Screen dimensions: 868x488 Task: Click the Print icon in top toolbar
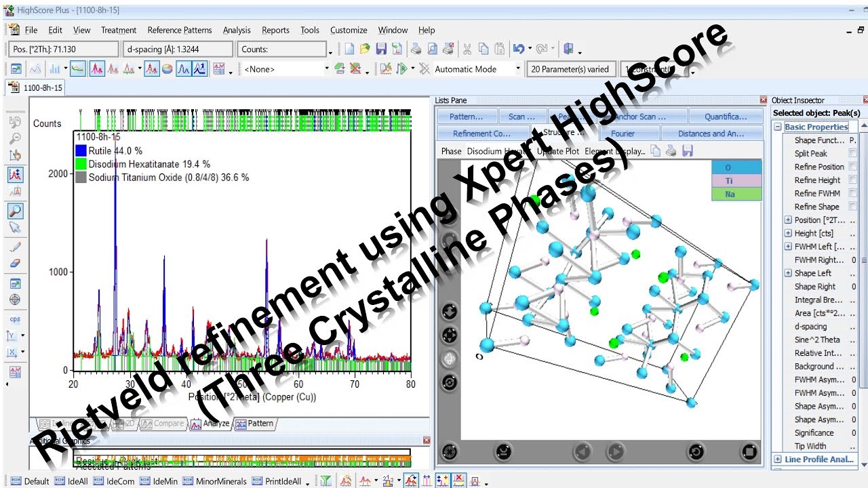point(415,49)
